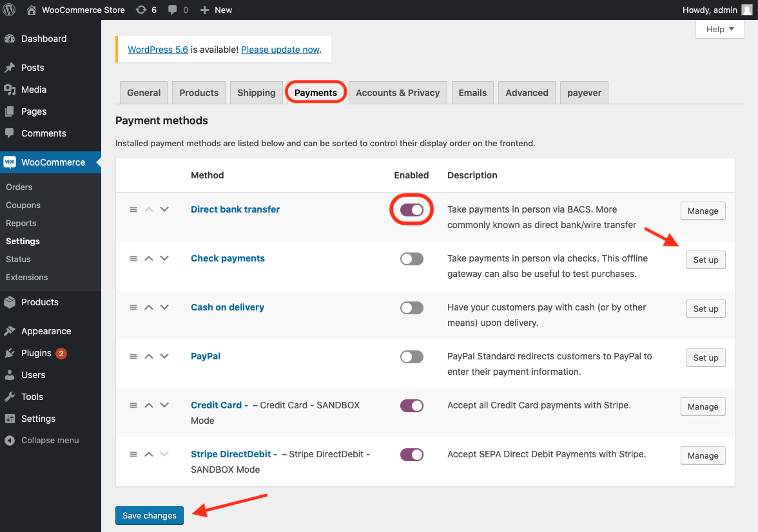Open the Emails tab
The image size is (758, 532).
point(473,93)
